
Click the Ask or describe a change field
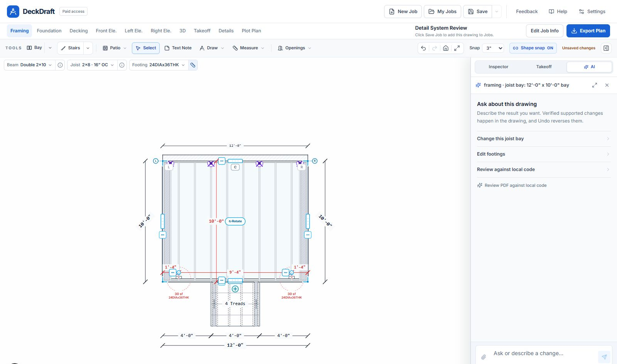543,354
